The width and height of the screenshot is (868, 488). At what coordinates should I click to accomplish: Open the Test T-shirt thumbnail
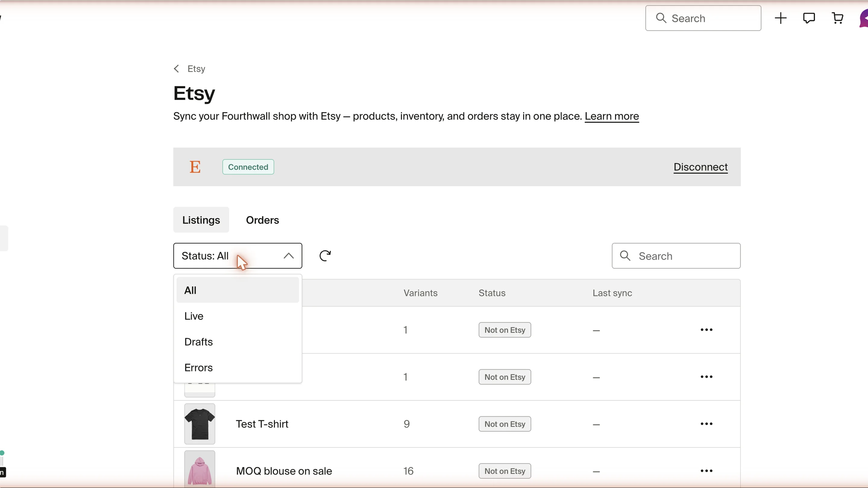pos(200,424)
